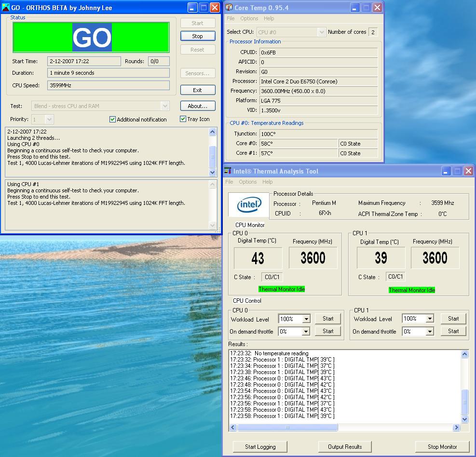Expand CPU 1 On demand throttle dropdown
Screen dimensions: 476x457
click(x=430, y=331)
